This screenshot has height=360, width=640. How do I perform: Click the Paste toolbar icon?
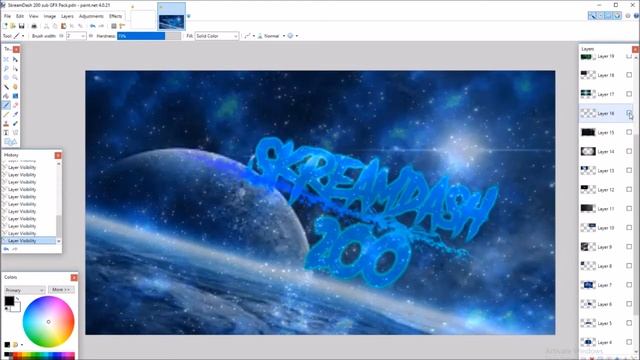[x=63, y=26]
